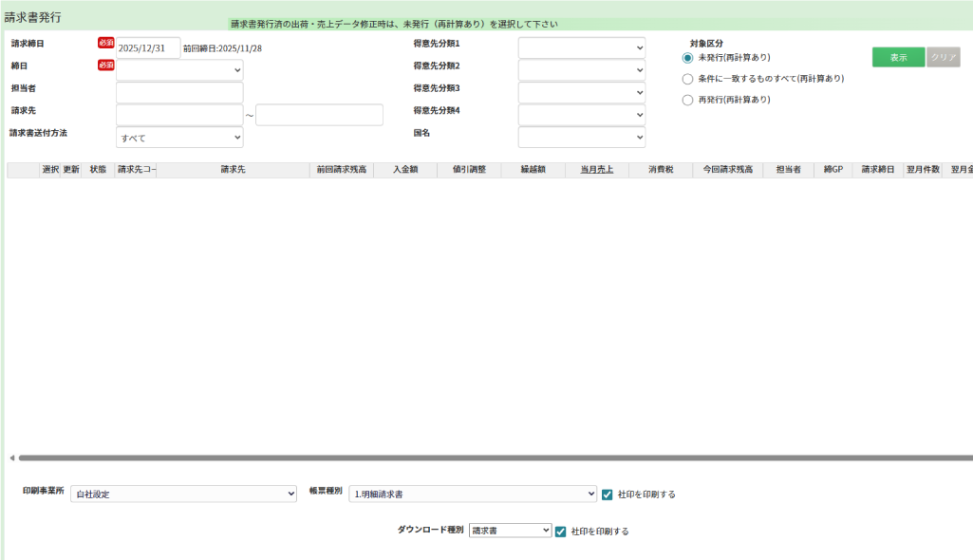
Task: Select the 未発行(再計算あり) radio option
Action: tap(688, 58)
